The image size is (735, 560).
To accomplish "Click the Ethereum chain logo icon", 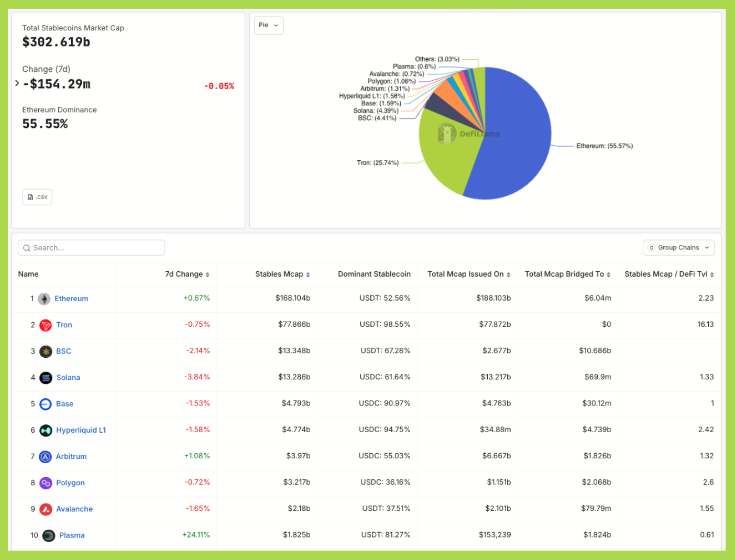I will (x=44, y=299).
